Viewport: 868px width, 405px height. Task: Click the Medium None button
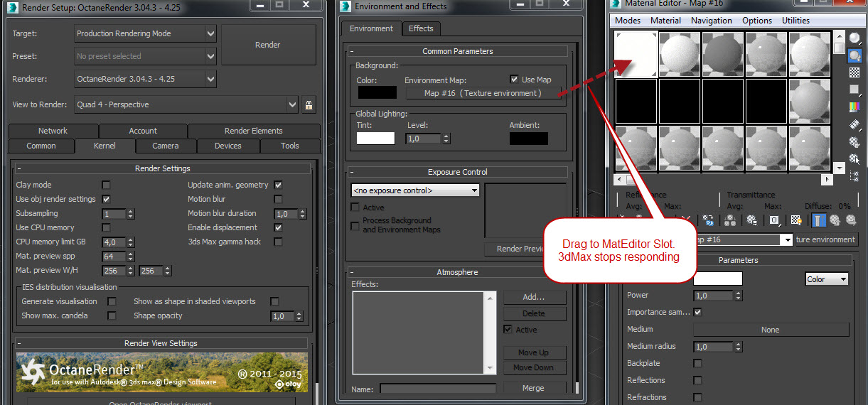[771, 330]
